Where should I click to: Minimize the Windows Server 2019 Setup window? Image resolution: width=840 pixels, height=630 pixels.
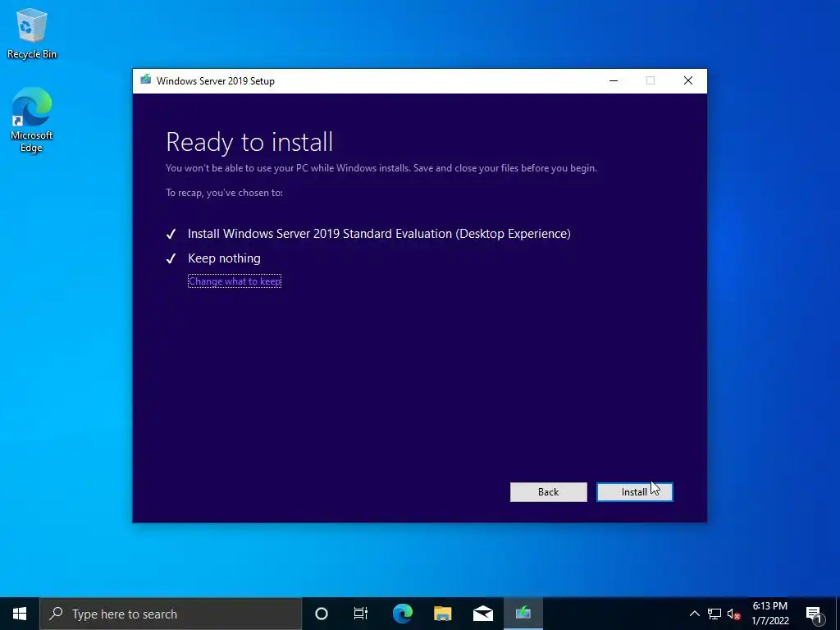pyautogui.click(x=614, y=81)
